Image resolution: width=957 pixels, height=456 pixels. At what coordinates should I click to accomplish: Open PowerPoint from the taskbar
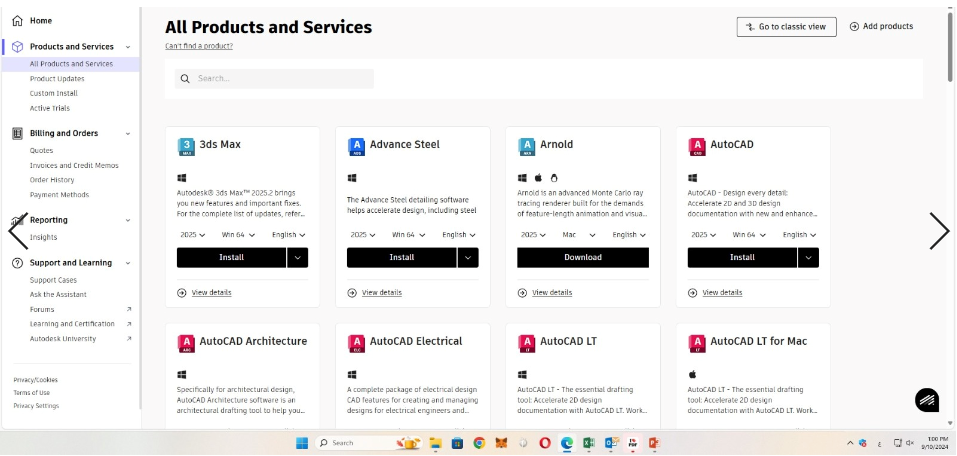[654, 443]
